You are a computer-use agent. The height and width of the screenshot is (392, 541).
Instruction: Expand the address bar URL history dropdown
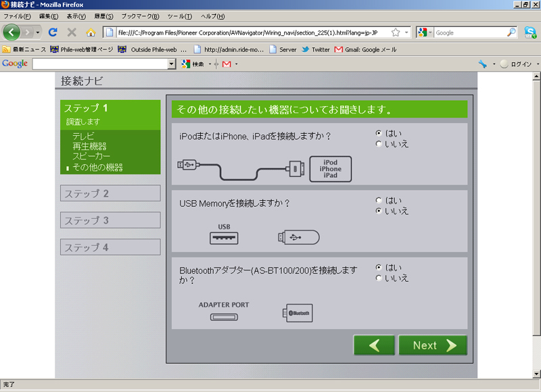[406, 32]
